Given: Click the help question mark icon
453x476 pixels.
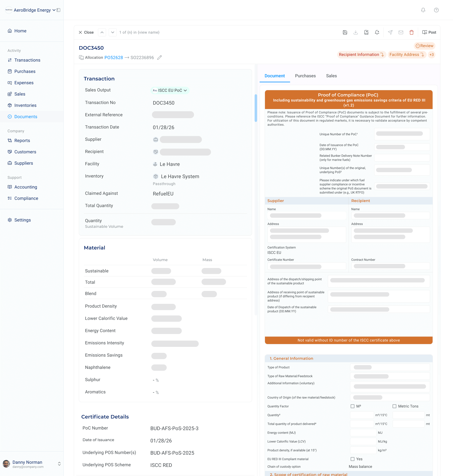Looking at the screenshot, I should 436,10.
